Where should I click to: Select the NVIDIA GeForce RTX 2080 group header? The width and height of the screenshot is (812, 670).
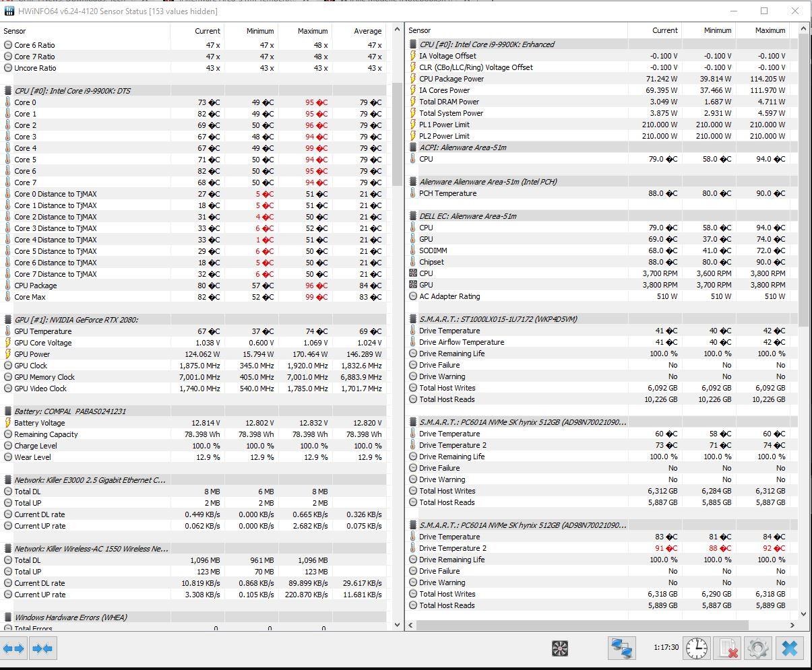point(75,320)
